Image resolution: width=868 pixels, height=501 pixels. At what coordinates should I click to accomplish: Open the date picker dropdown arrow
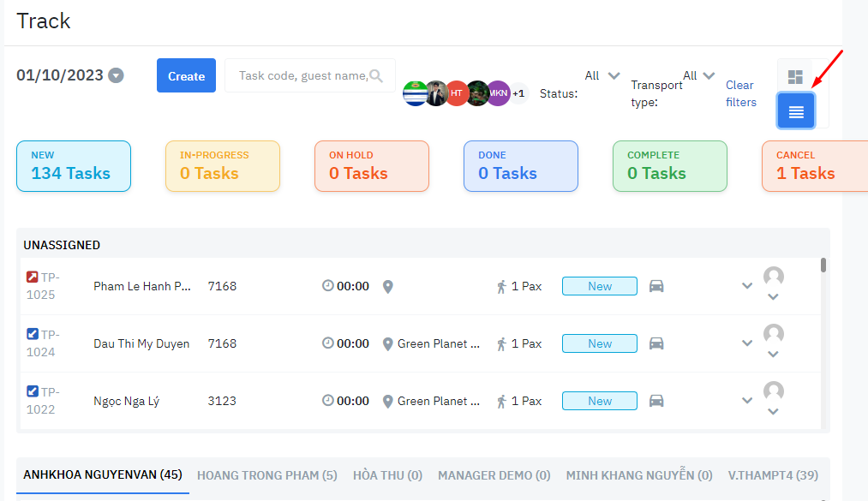click(x=116, y=75)
